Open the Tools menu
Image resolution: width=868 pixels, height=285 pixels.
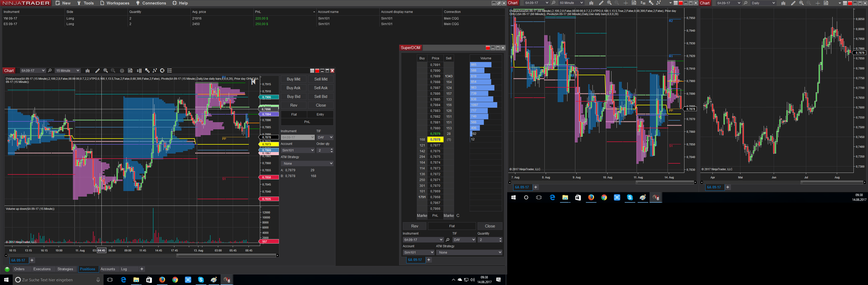click(x=85, y=3)
